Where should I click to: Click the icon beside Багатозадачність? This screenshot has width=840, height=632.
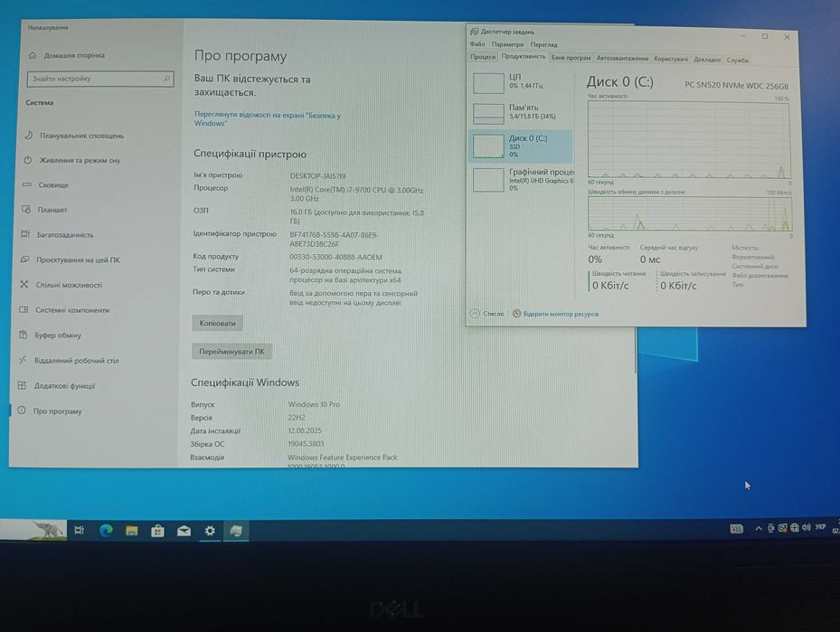tap(25, 234)
